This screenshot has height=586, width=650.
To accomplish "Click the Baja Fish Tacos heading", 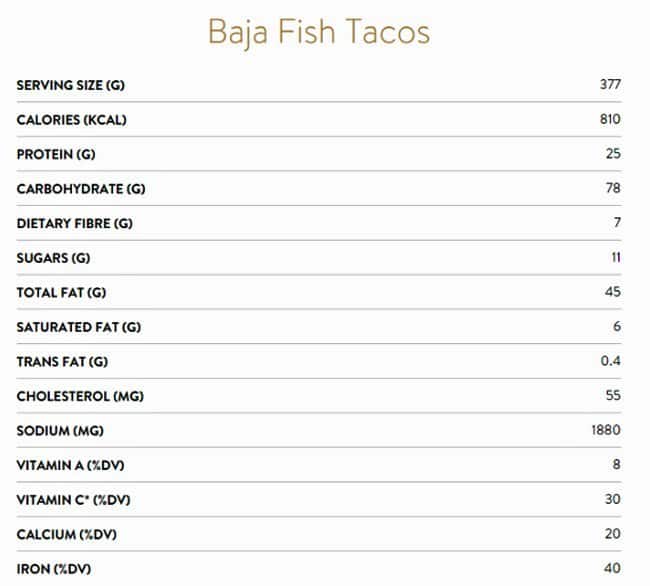I will pyautogui.click(x=318, y=32).
